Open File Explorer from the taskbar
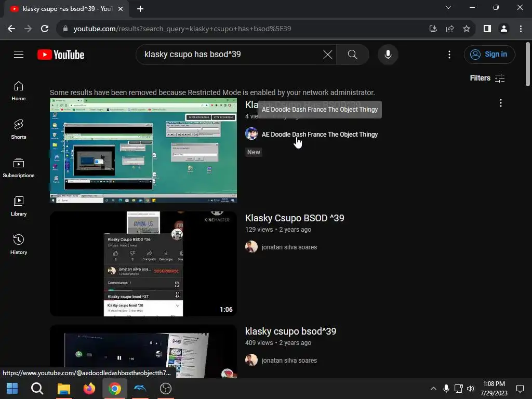 (x=63, y=389)
